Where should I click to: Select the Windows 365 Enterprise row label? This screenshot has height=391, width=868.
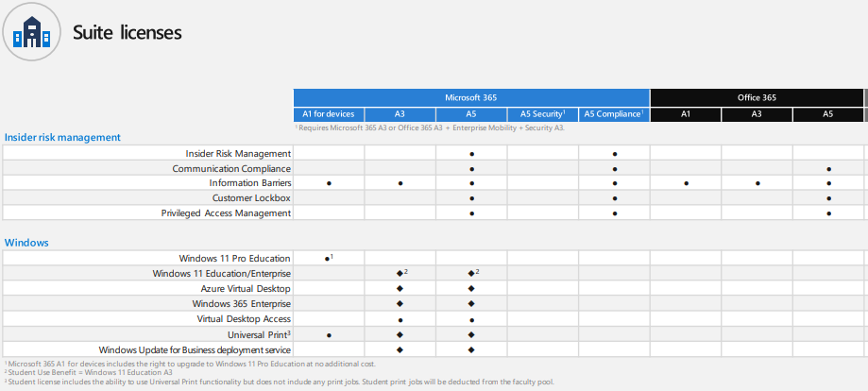point(242,303)
